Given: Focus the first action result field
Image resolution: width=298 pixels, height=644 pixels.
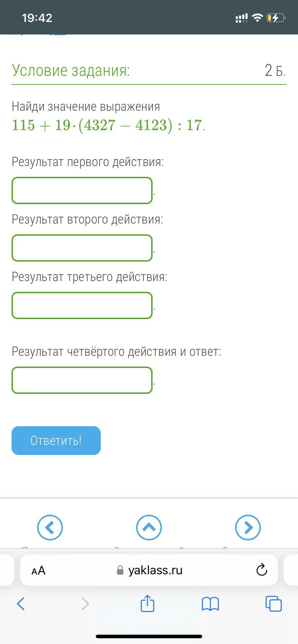Looking at the screenshot, I should pyautogui.click(x=82, y=190).
